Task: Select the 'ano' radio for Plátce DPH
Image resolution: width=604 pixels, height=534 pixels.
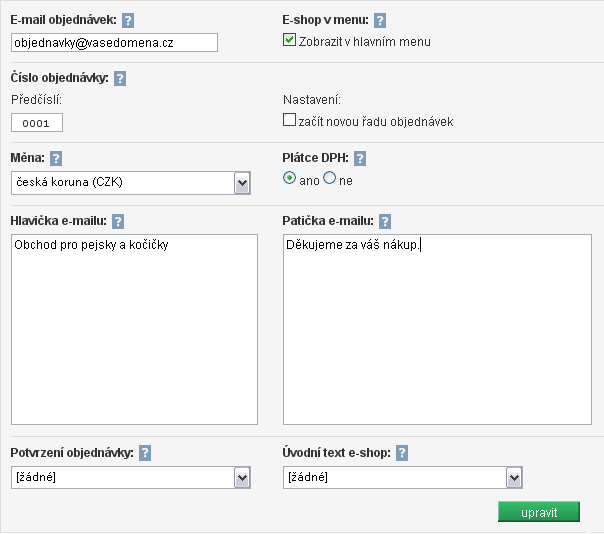Action: click(290, 179)
